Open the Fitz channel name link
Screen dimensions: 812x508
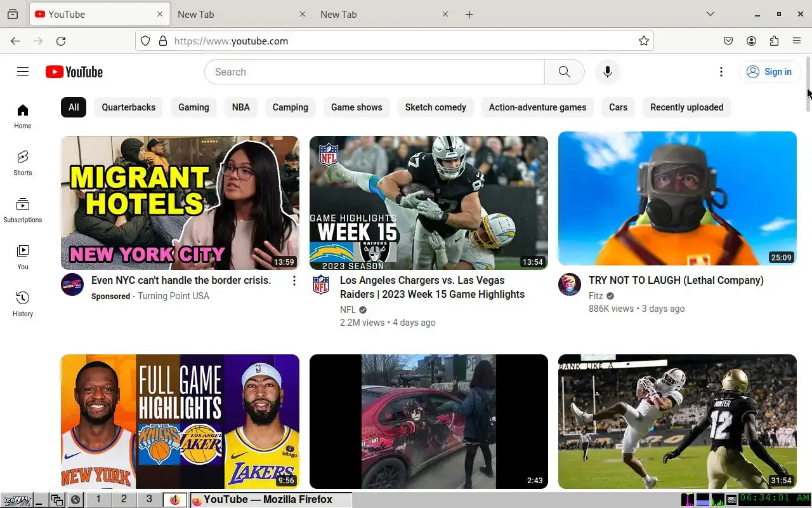coord(596,296)
